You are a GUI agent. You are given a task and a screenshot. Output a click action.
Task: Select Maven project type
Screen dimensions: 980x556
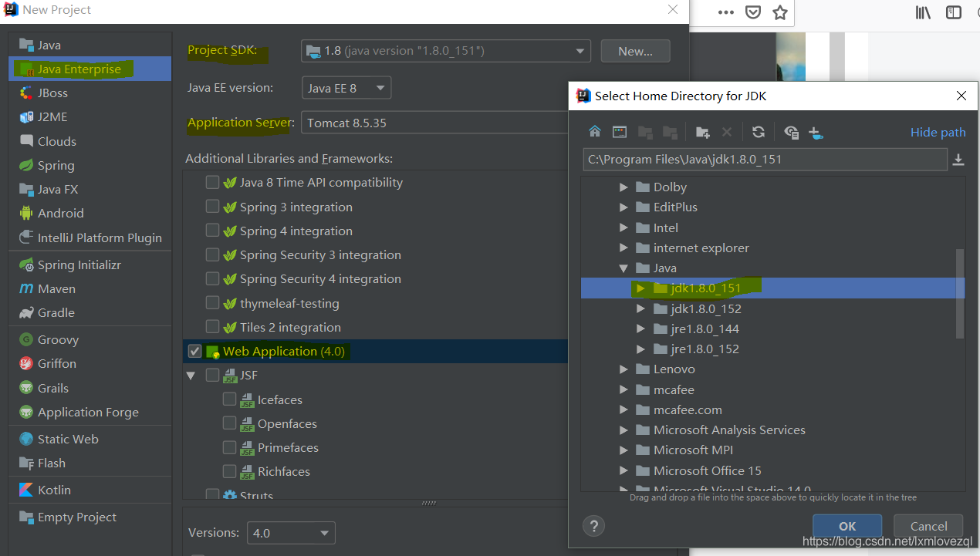(x=90, y=288)
